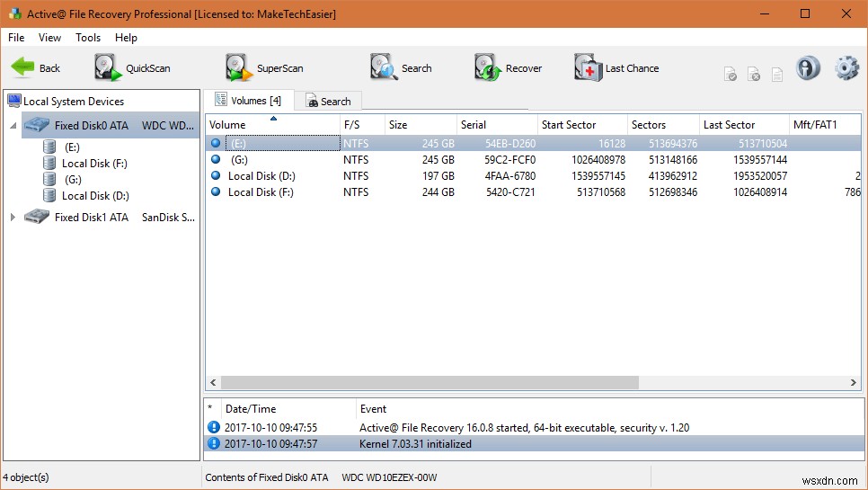Select the (G:) volume icon in tree
This screenshot has width=868, height=490.
point(49,179)
